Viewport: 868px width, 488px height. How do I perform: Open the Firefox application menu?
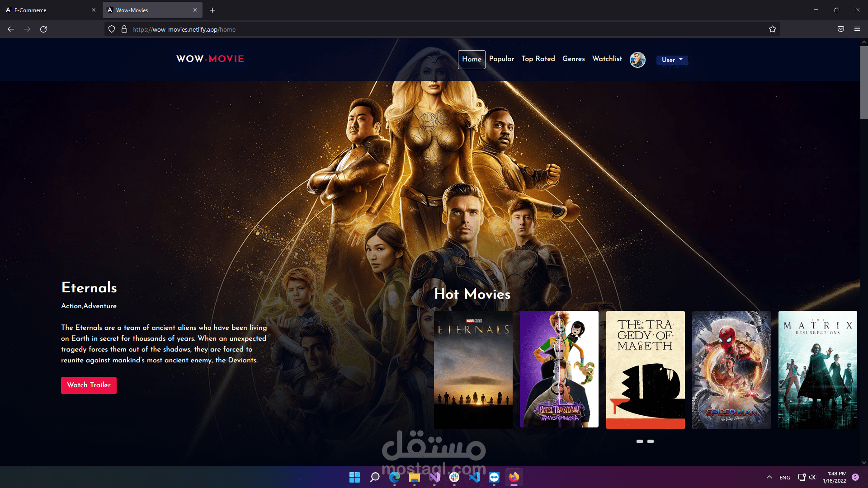[x=857, y=29]
